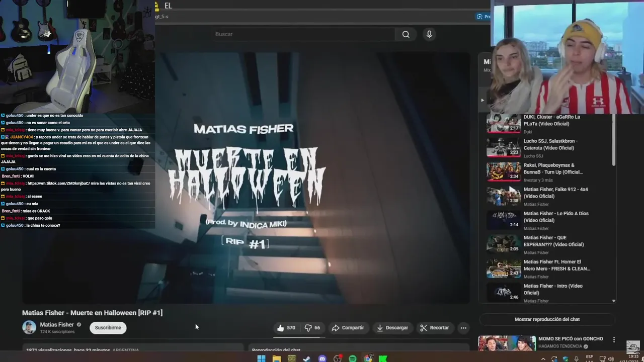Open the Matias Fisher channel name link
The height and width of the screenshot is (362, 644).
click(x=57, y=325)
